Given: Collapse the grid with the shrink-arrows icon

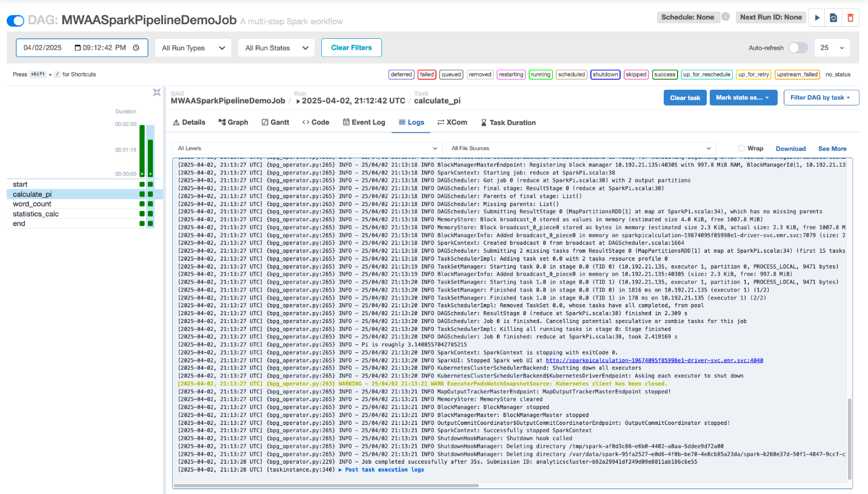Looking at the screenshot, I should pos(156,92).
